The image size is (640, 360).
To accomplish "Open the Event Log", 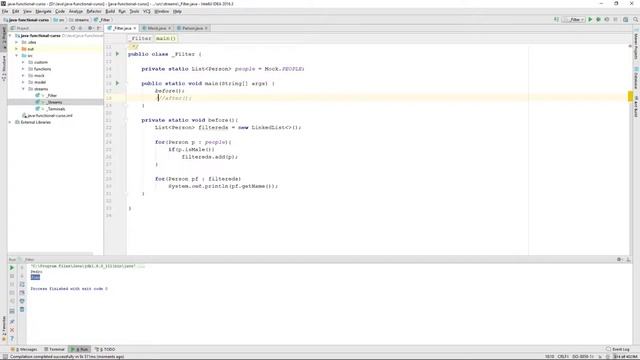I will click(x=618, y=349).
